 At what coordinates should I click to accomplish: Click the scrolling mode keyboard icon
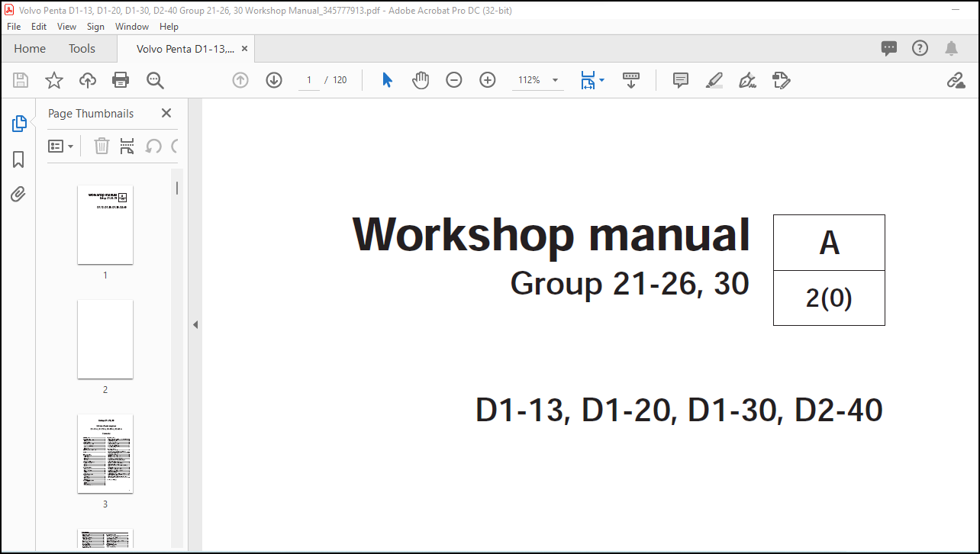point(631,80)
